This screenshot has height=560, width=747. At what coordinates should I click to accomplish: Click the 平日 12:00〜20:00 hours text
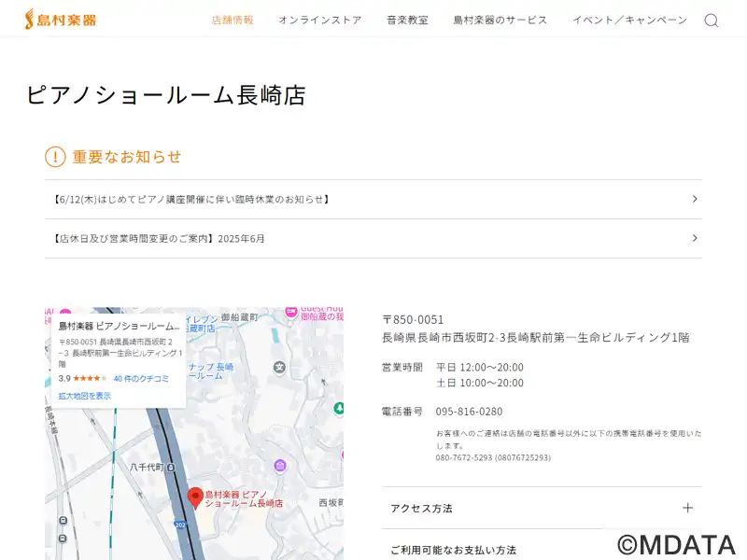(x=480, y=367)
